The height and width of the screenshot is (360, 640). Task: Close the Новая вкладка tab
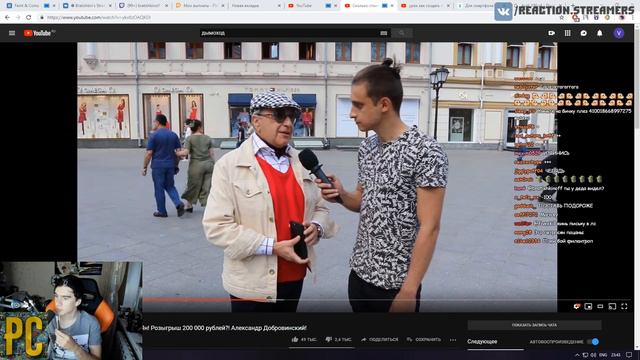[279, 6]
